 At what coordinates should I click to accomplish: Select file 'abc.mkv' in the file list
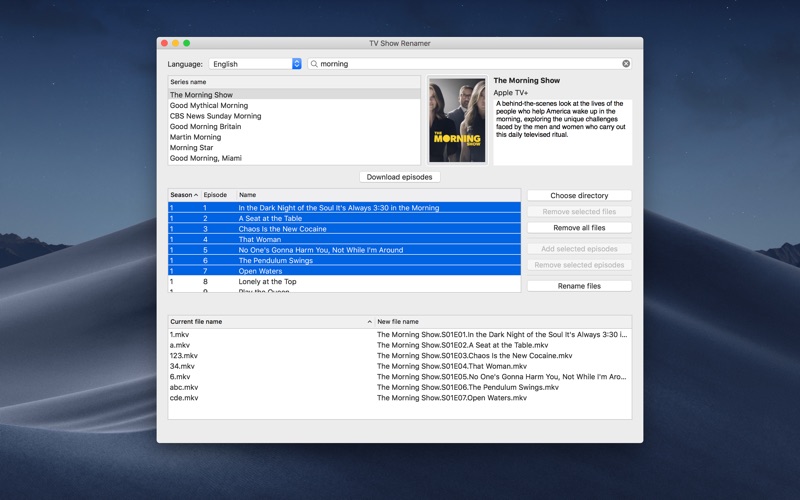coord(184,387)
